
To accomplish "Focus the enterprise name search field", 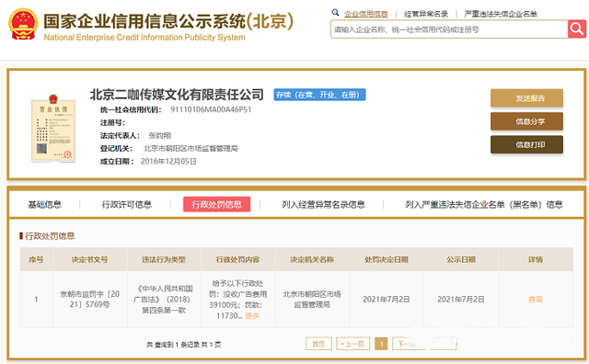I will 449,29.
